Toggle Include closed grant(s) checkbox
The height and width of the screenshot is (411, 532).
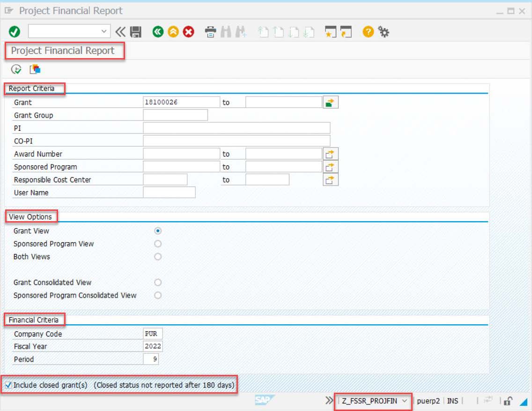point(8,385)
